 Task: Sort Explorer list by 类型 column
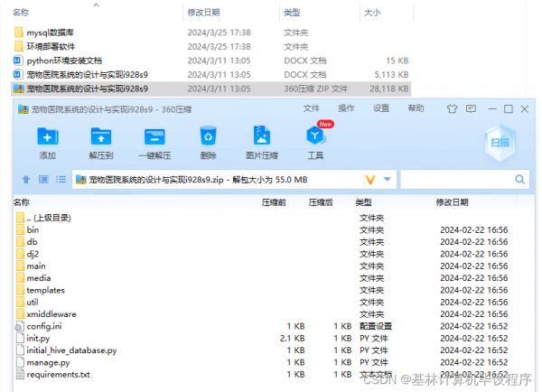(x=292, y=13)
